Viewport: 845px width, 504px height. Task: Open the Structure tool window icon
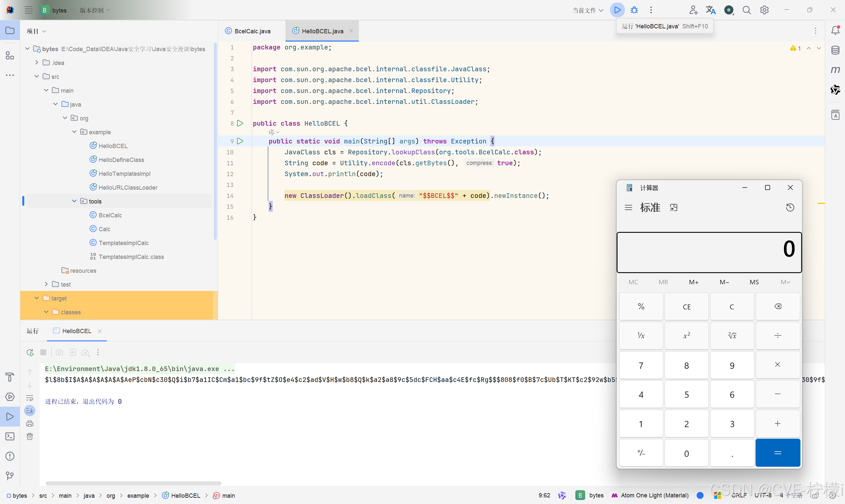[10, 55]
